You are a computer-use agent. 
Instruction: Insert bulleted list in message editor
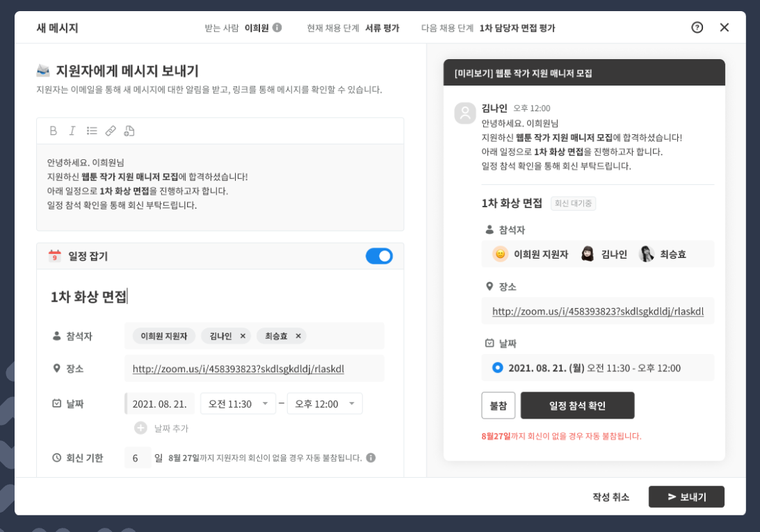coord(92,131)
